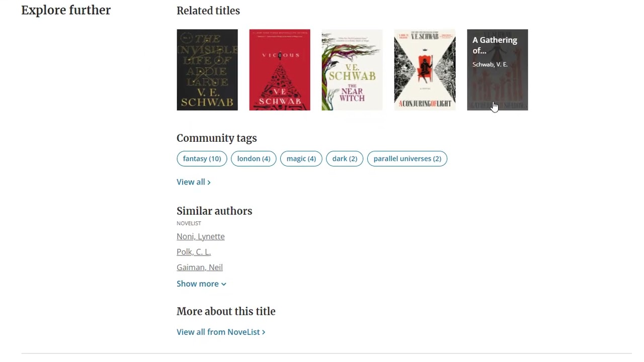Select the fantasy (10) community tag
Screen dimensions: 644x362
click(x=202, y=159)
